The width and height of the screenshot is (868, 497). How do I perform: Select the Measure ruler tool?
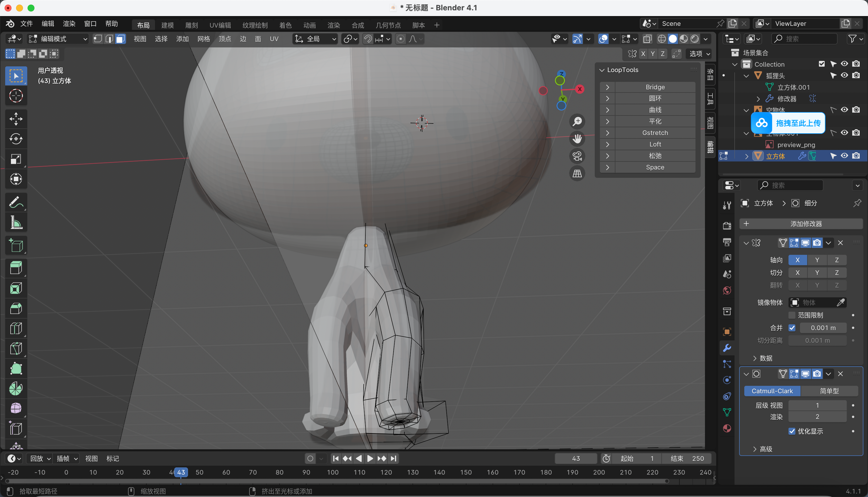[x=16, y=223]
